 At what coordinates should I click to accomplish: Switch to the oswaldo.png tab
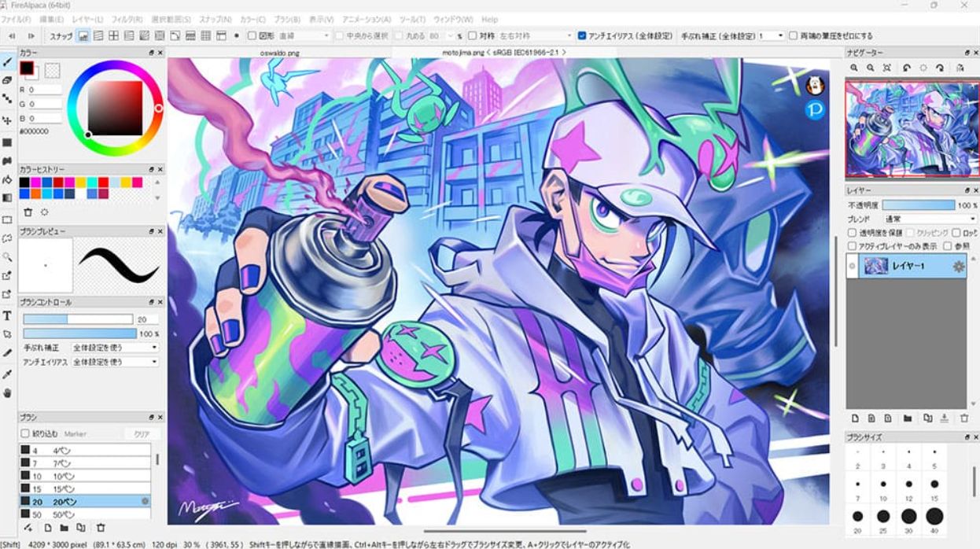pyautogui.click(x=279, y=52)
